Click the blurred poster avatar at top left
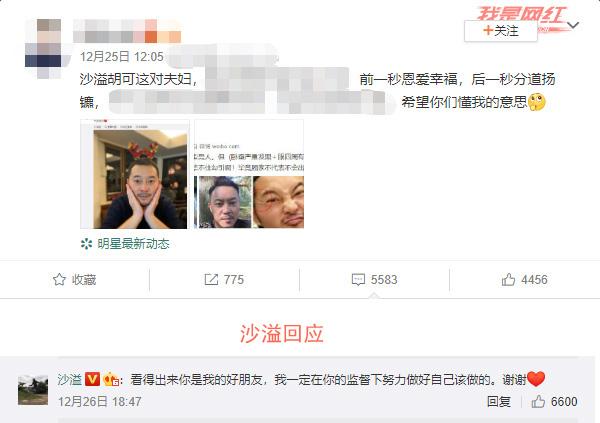This screenshot has height=423, width=600. coord(43,49)
